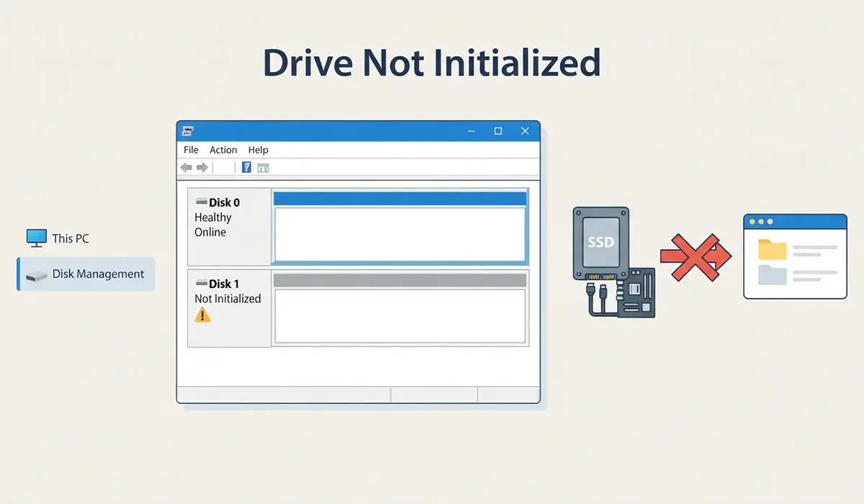Click the Disk Management drive icon
Viewport: 864px width, 504px height.
[x=36, y=276]
